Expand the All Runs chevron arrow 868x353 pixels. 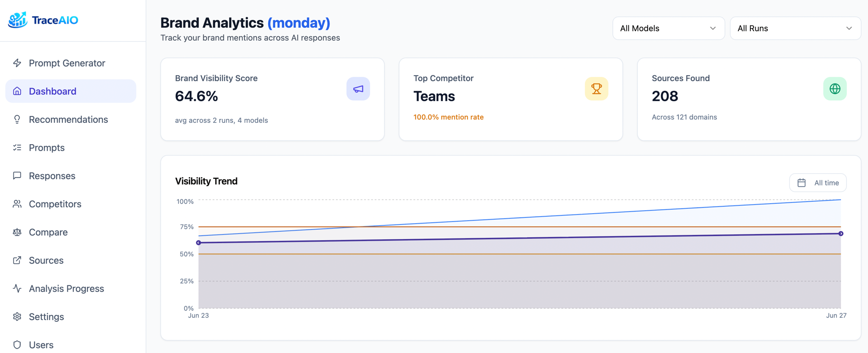coord(849,28)
